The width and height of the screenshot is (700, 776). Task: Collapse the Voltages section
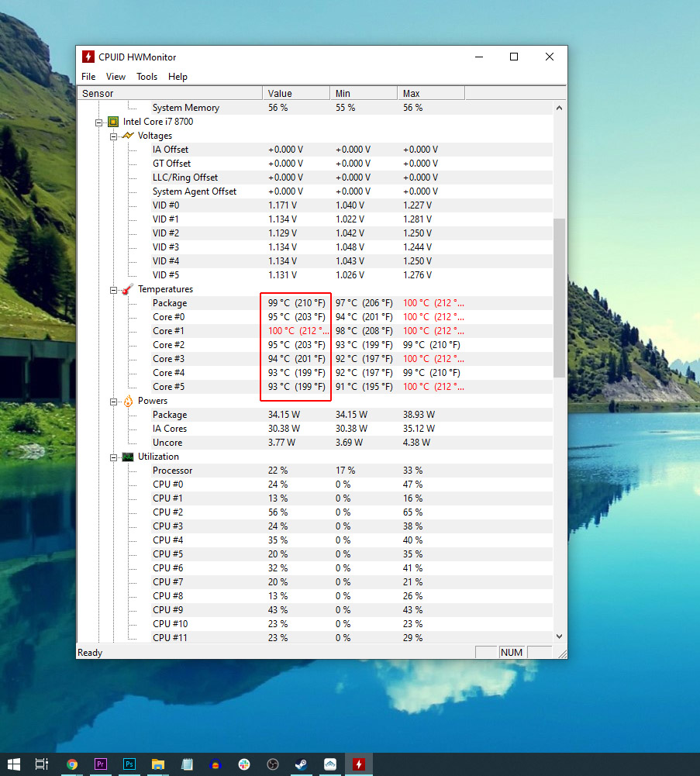pos(113,136)
